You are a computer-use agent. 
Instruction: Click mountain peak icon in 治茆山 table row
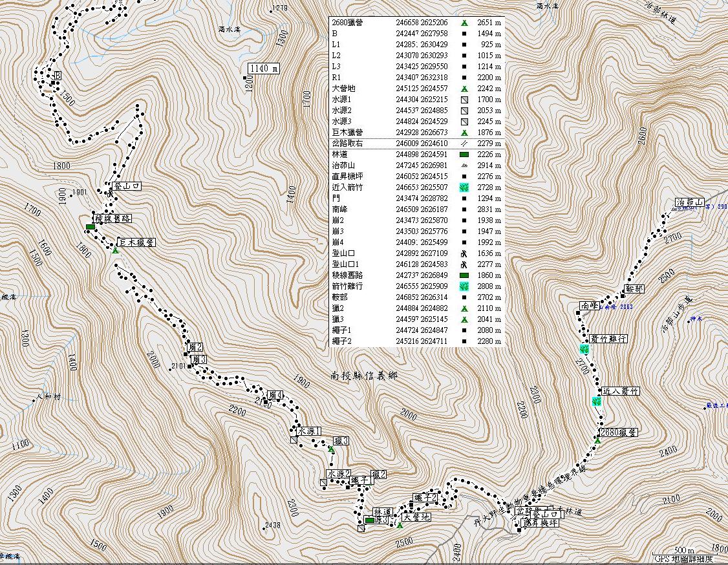point(464,165)
